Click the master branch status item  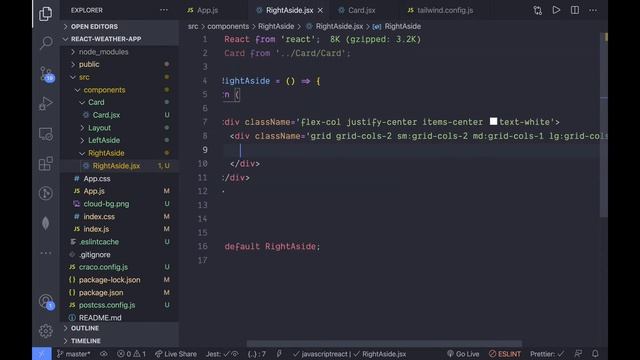point(73,354)
